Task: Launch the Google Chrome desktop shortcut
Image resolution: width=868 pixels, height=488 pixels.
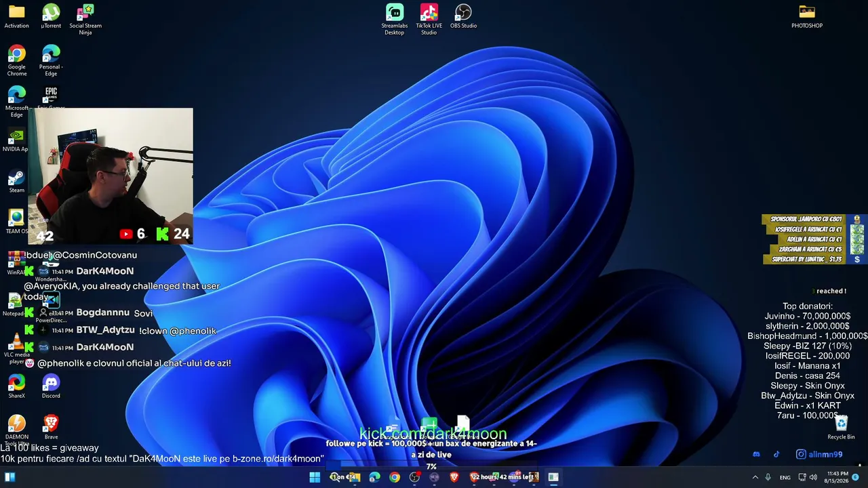Action: 17,61
